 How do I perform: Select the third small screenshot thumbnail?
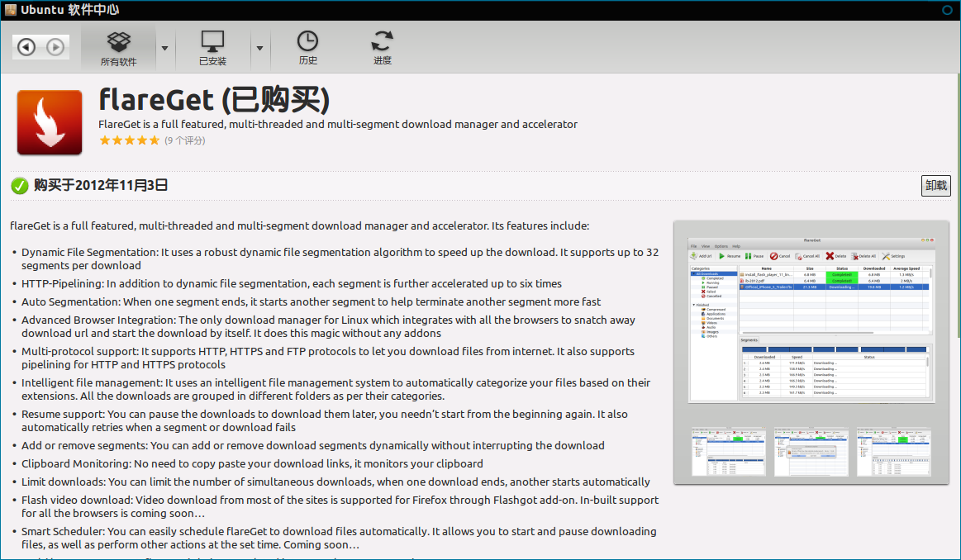point(893,452)
